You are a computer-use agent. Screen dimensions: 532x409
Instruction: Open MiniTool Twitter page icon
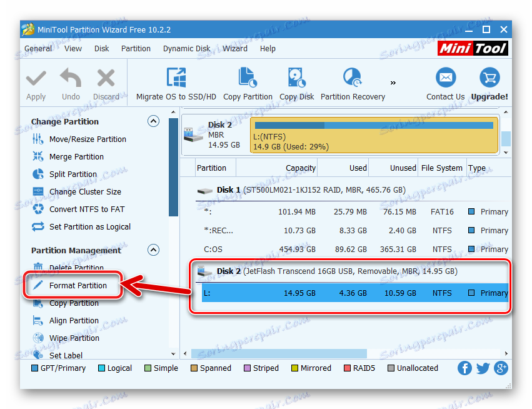click(483, 368)
